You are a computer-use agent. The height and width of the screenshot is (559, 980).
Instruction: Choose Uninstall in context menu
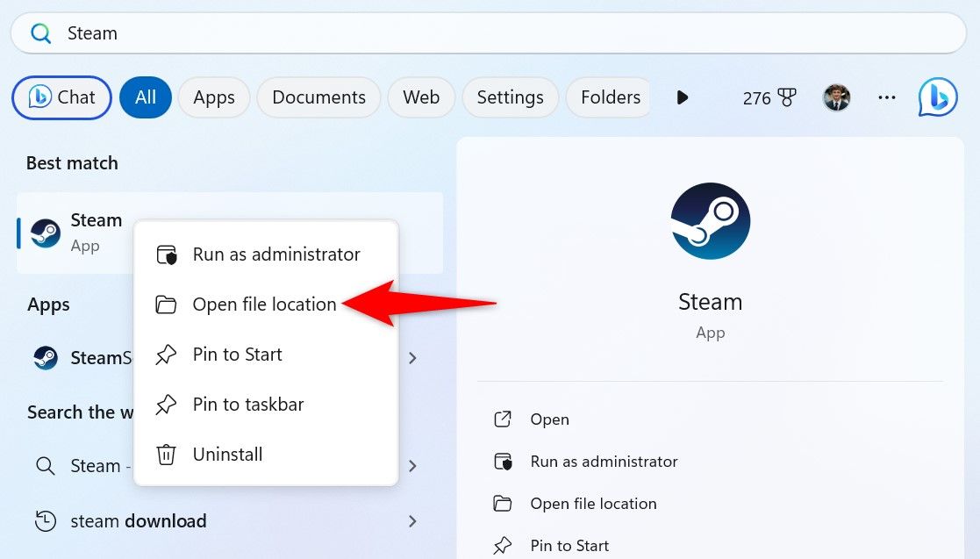coord(266,455)
